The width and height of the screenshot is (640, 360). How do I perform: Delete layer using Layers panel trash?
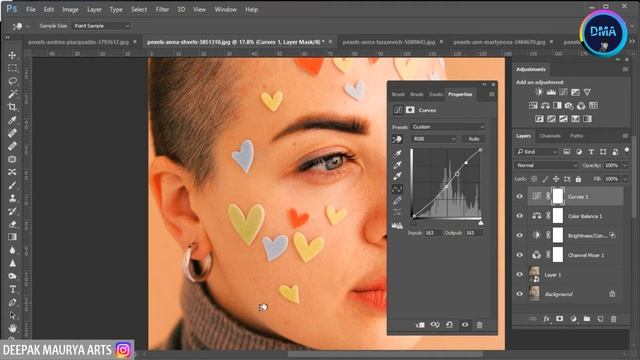613,319
